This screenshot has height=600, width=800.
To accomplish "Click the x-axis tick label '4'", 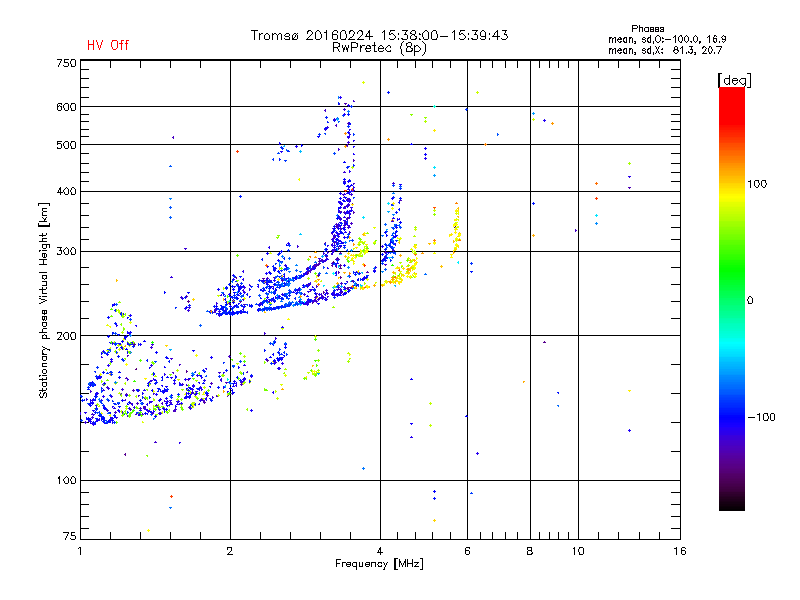I will coord(380,551).
